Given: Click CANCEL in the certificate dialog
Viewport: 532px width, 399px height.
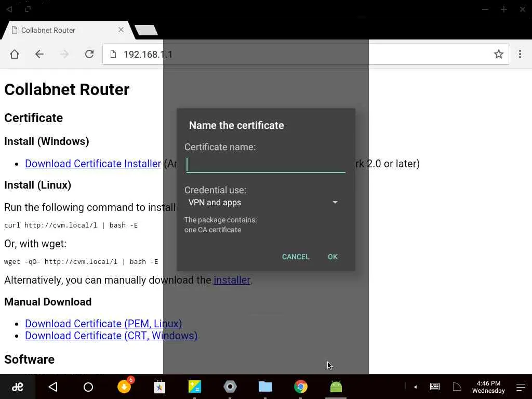Looking at the screenshot, I should click(x=296, y=257).
